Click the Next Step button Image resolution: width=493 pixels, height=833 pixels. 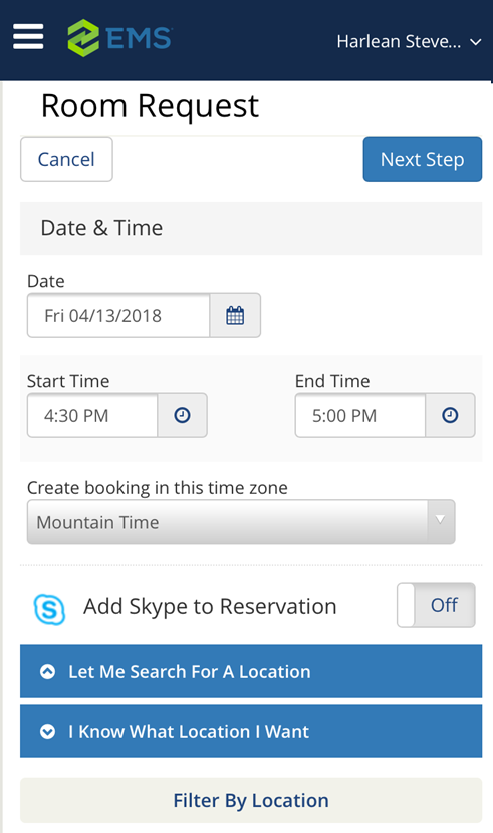(x=422, y=159)
